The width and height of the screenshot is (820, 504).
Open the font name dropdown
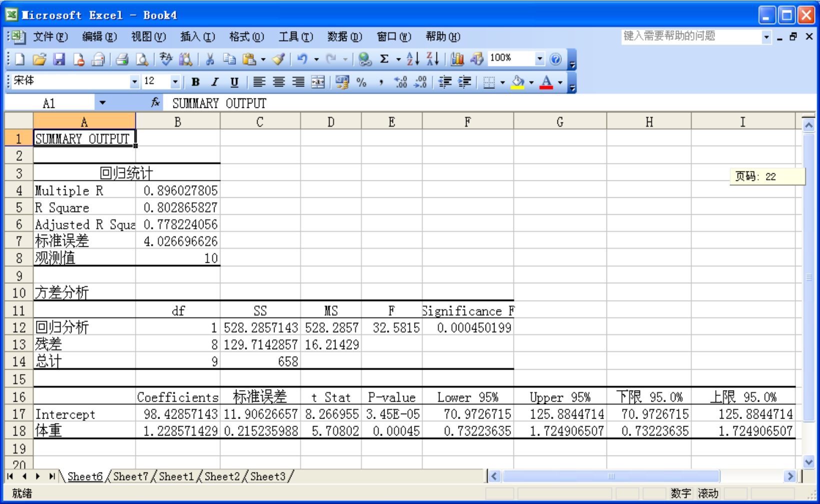click(x=134, y=82)
